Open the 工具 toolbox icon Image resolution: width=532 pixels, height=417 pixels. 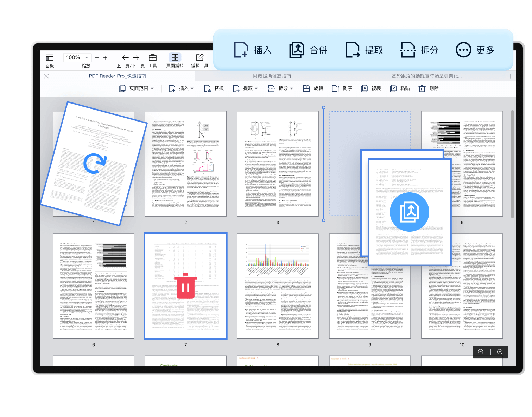(x=153, y=57)
